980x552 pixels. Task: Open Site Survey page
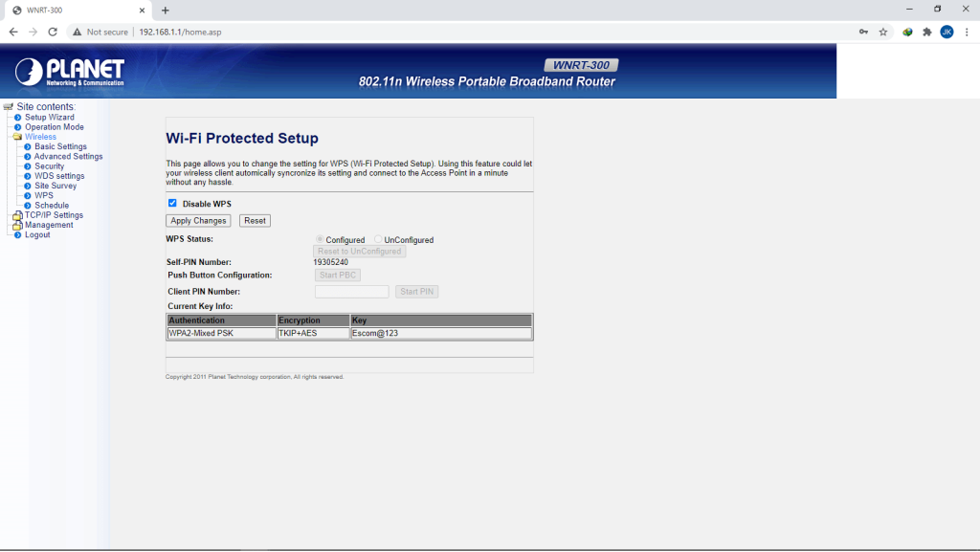[x=56, y=187]
